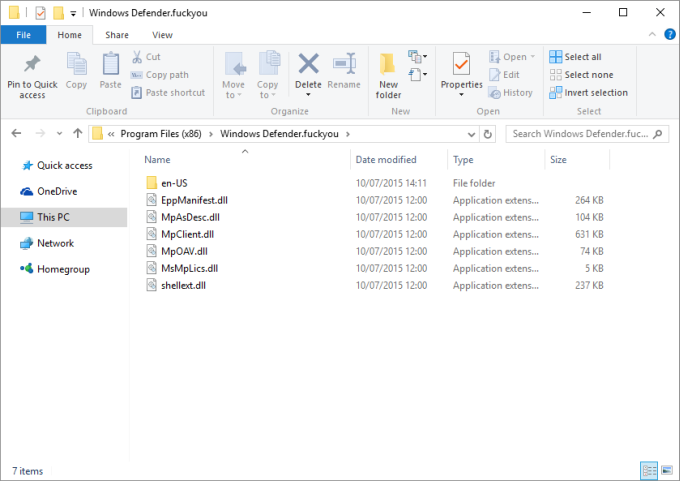Open the Delete dropdown arrow

[308, 95]
